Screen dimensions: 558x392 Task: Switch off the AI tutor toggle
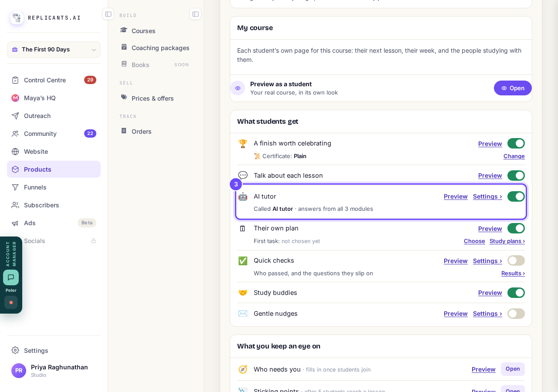click(x=516, y=196)
